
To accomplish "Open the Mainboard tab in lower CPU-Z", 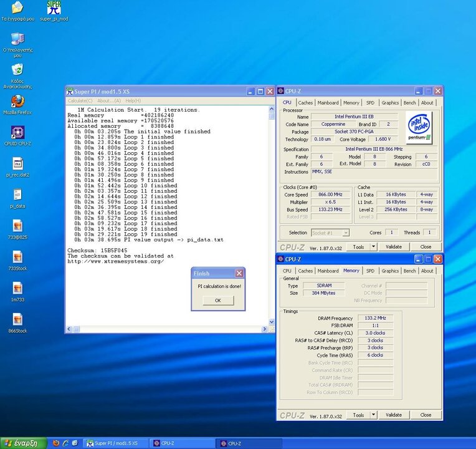I will [328, 271].
